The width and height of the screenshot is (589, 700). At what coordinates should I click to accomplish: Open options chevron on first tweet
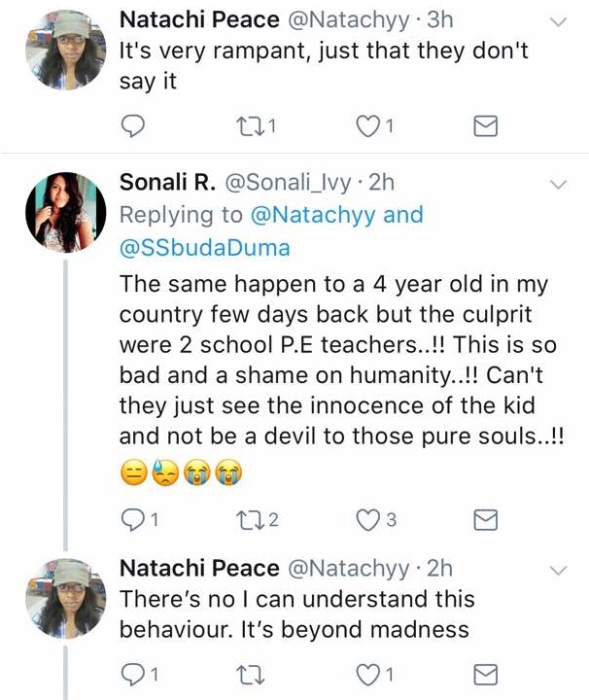560,21
